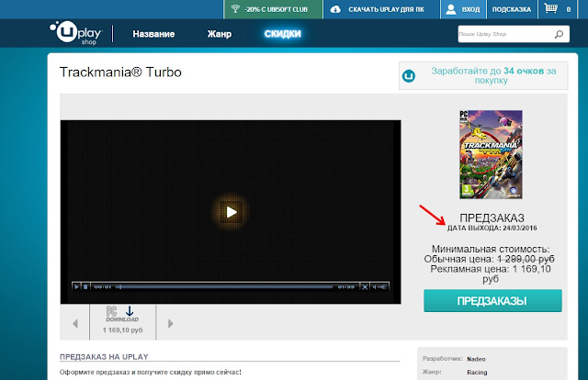Click the -20% с Ubisoft Club banner
588x380 pixels.
273,9
